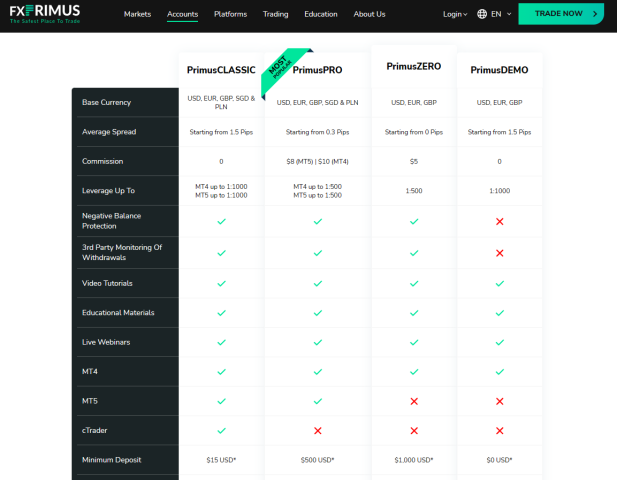The image size is (617, 480).
Task: Click PrimusDEMO leverage value 1:1000
Action: pos(499,191)
